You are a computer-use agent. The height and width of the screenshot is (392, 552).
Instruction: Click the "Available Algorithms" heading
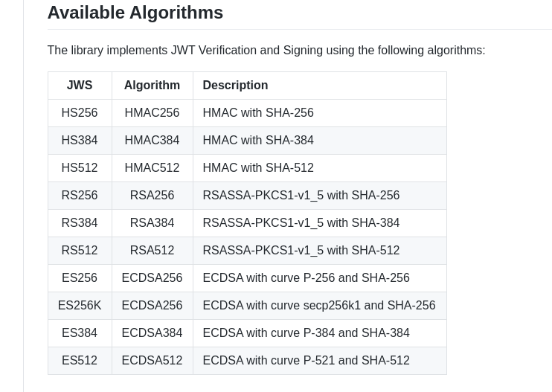click(x=135, y=13)
